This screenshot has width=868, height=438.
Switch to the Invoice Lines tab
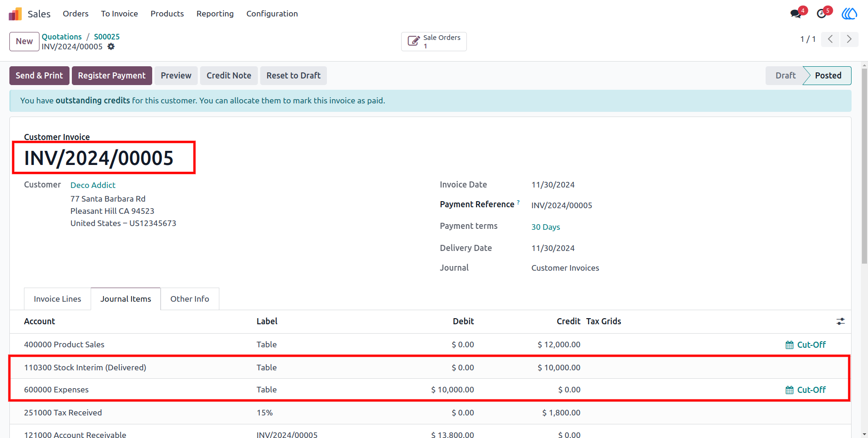tap(57, 299)
